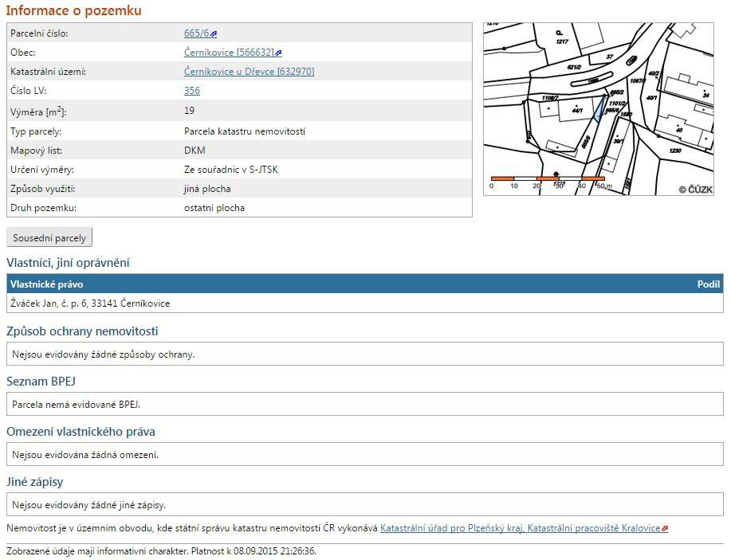Open LV number 356 link
The image size is (731, 560).
(x=191, y=91)
